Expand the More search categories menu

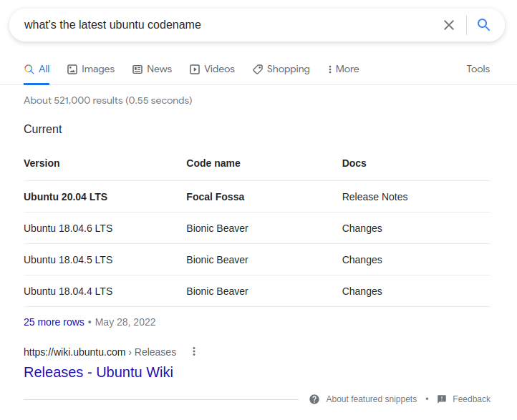coord(343,69)
